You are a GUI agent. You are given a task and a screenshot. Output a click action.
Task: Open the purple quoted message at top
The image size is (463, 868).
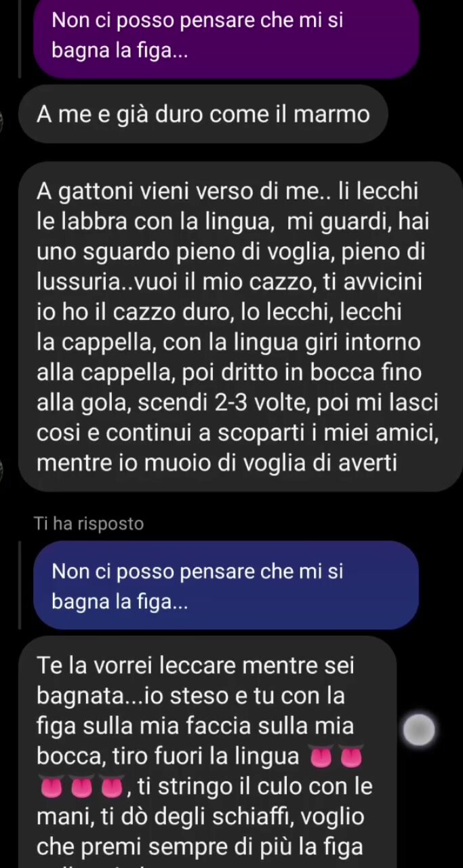click(x=226, y=38)
